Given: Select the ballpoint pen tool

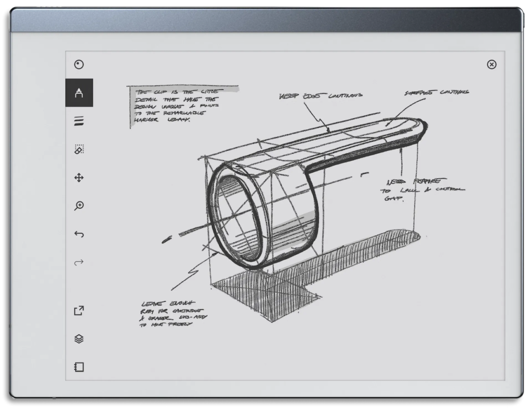Looking at the screenshot, I should click(x=79, y=64).
